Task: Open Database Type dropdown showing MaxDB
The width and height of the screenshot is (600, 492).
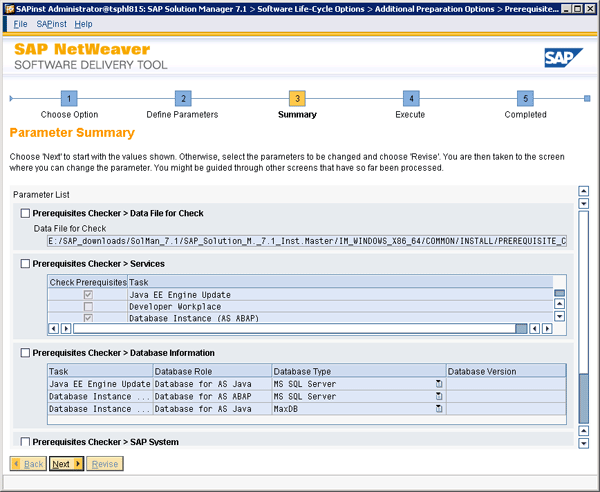Action: [x=438, y=409]
